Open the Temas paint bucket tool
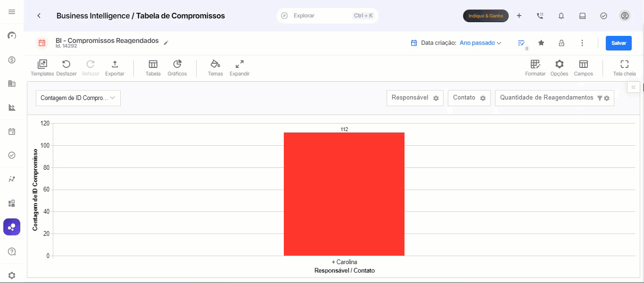 215,64
